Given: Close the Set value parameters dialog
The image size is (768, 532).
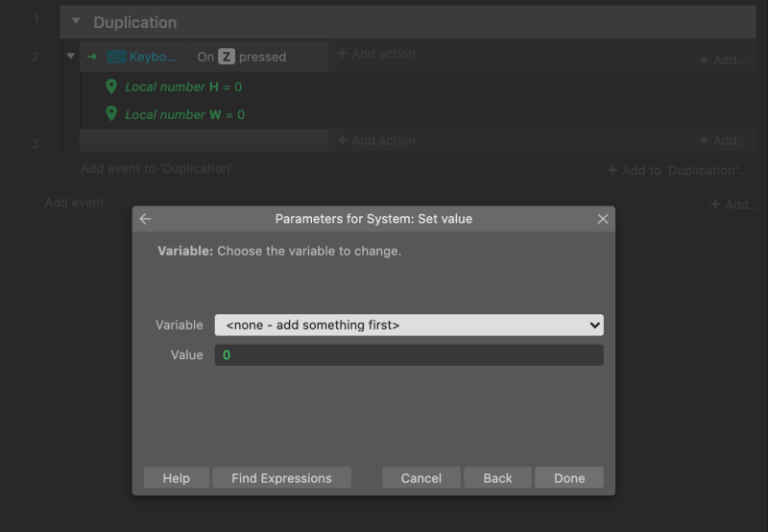Looking at the screenshot, I should coord(603,219).
